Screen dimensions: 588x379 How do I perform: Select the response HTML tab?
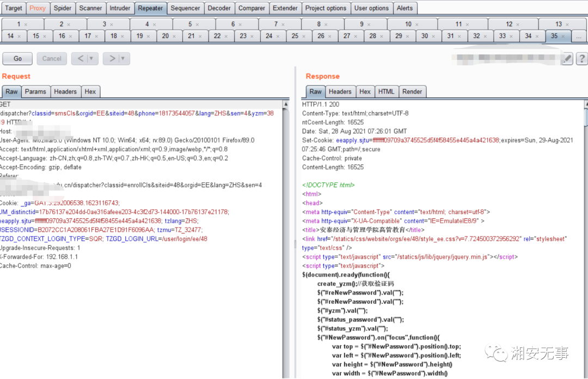[x=386, y=91]
